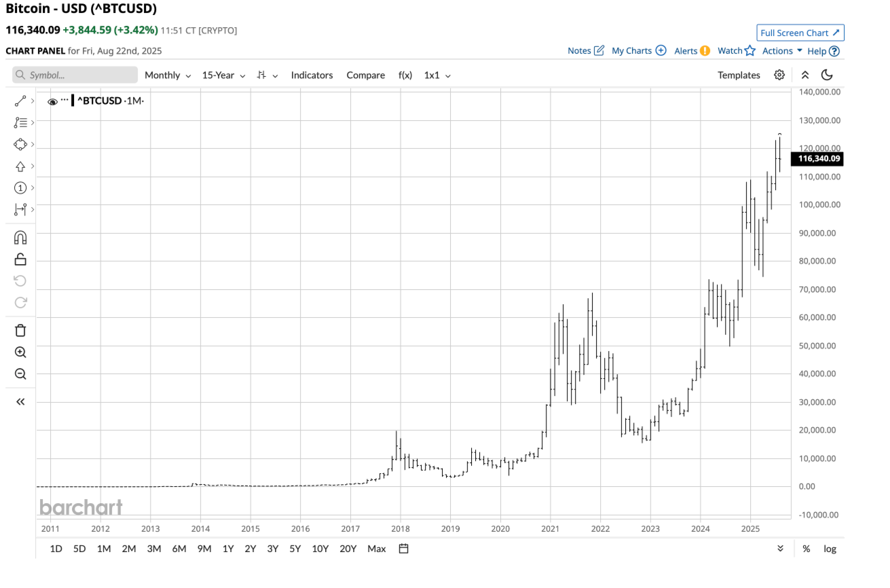This screenshot has width=890, height=588.
Task: Collapse the left drawing toolbar
Action: (x=20, y=402)
